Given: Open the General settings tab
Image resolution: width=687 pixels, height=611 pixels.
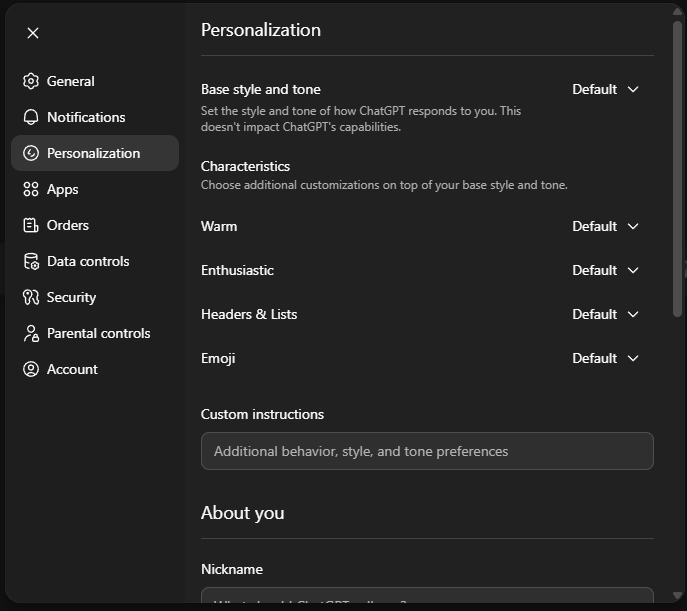Looking at the screenshot, I should point(95,81).
